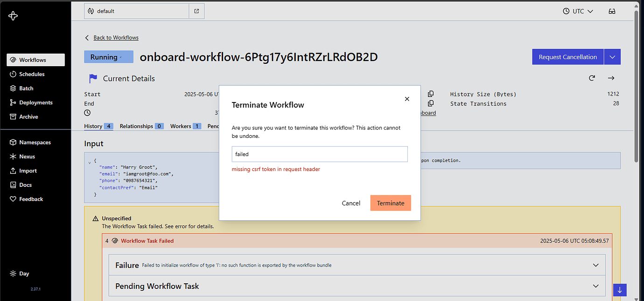
Task: Click the Back to Workflows link
Action: 115,37
